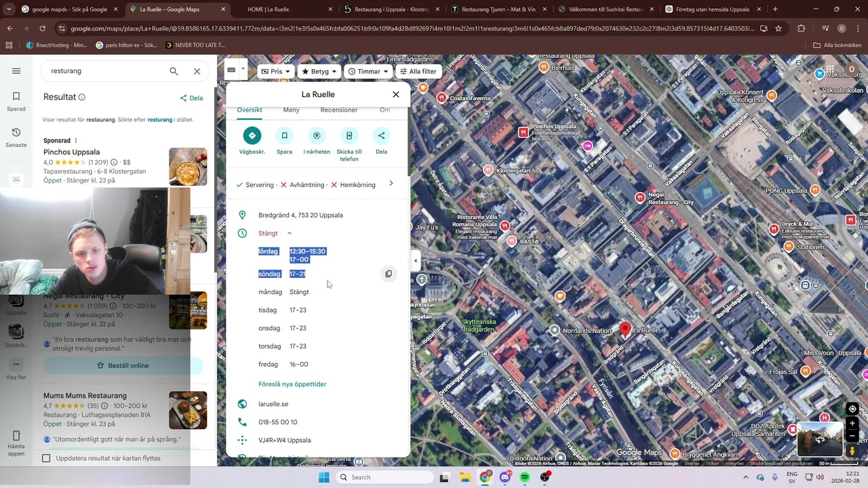The width and height of the screenshot is (868, 488).
Task: Click the info icon beside Resultat
Action: pyautogui.click(x=81, y=97)
